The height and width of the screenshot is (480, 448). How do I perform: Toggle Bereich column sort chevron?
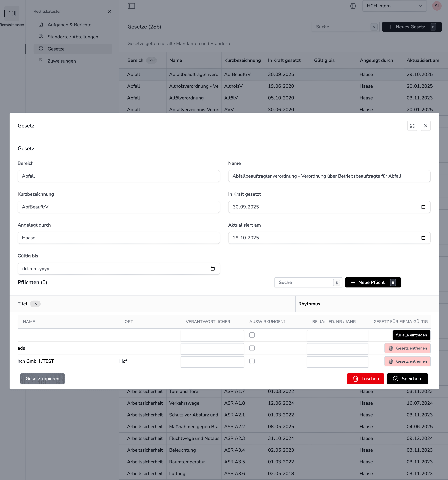click(x=151, y=60)
